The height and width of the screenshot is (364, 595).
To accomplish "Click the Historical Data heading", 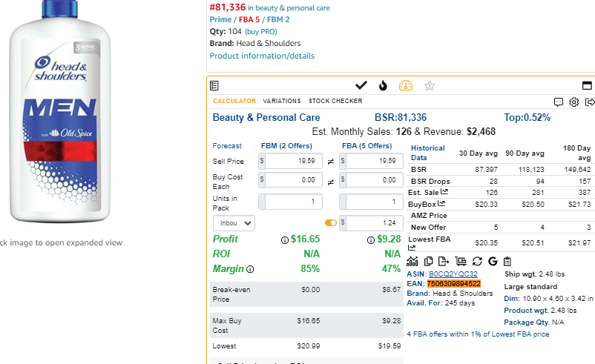I will click(x=427, y=153).
